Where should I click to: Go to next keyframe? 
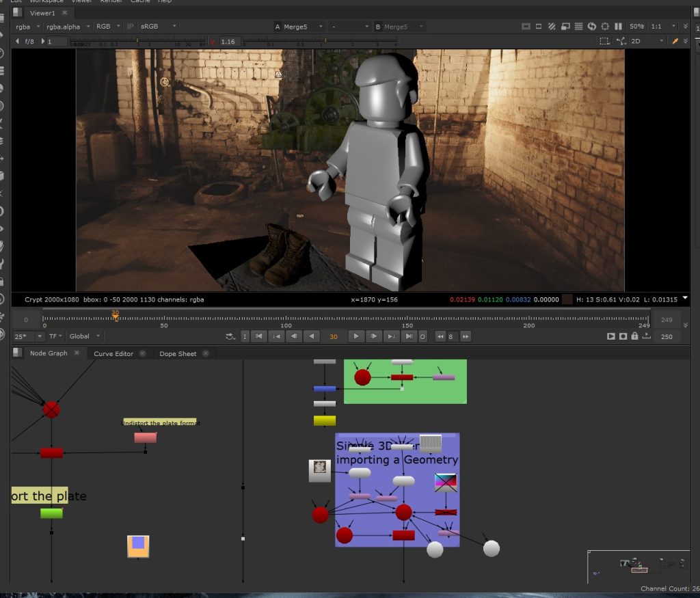[x=391, y=336]
